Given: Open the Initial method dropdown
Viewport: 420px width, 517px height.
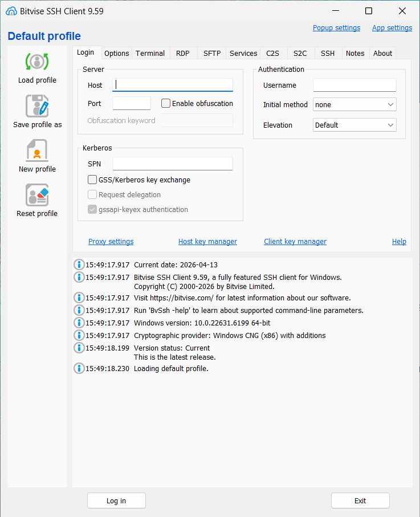Looking at the screenshot, I should (x=354, y=104).
